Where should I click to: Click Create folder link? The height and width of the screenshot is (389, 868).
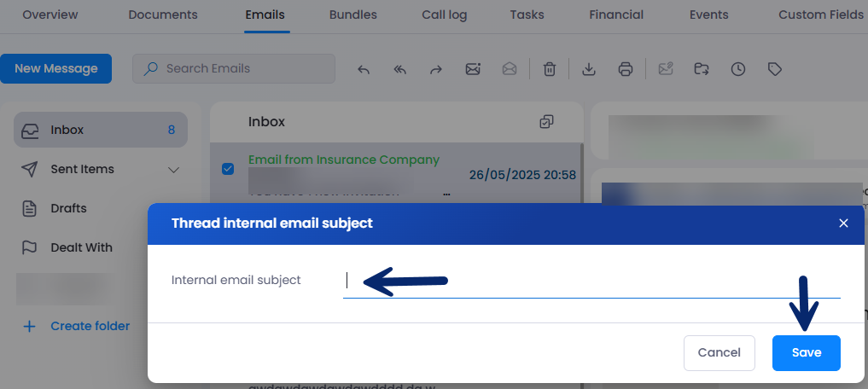(90, 326)
